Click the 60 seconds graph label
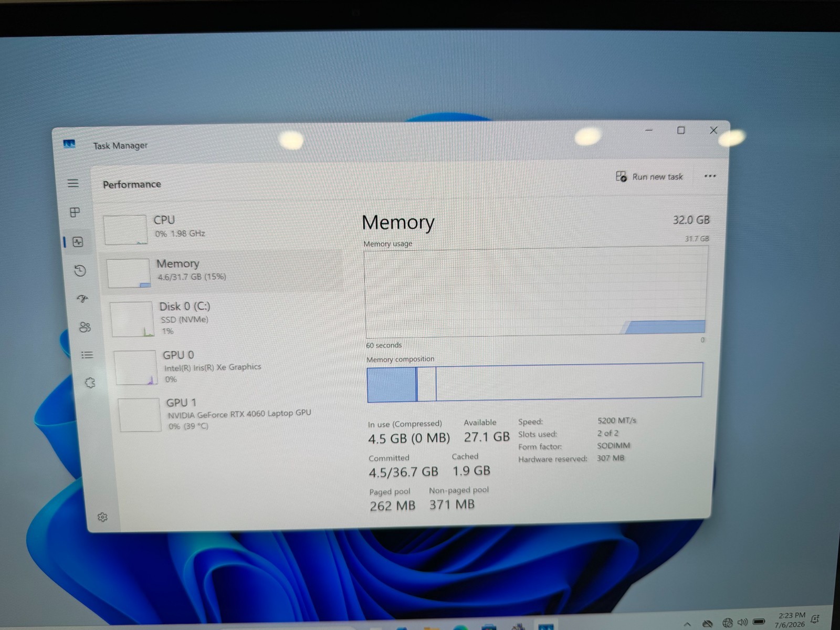Viewport: 840px width, 630px height. pos(384,345)
